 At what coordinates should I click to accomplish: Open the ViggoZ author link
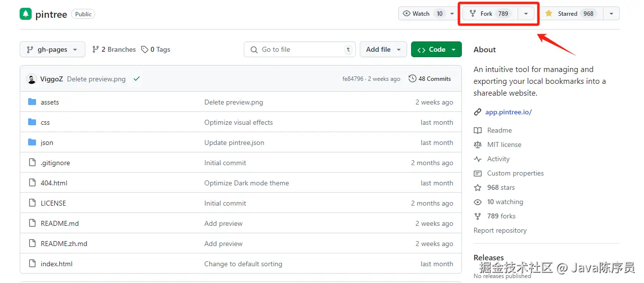[51, 79]
